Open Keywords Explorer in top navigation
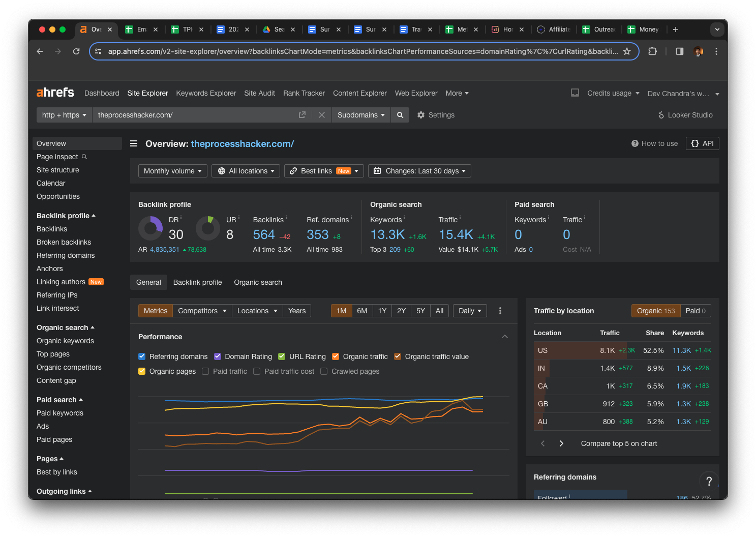Image resolution: width=756 pixels, height=537 pixels. coord(206,93)
